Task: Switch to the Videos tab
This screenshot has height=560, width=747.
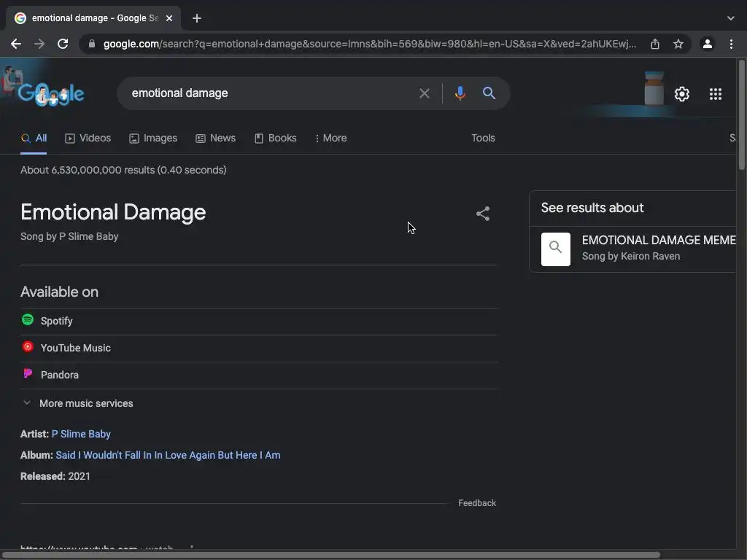Action: (88, 138)
